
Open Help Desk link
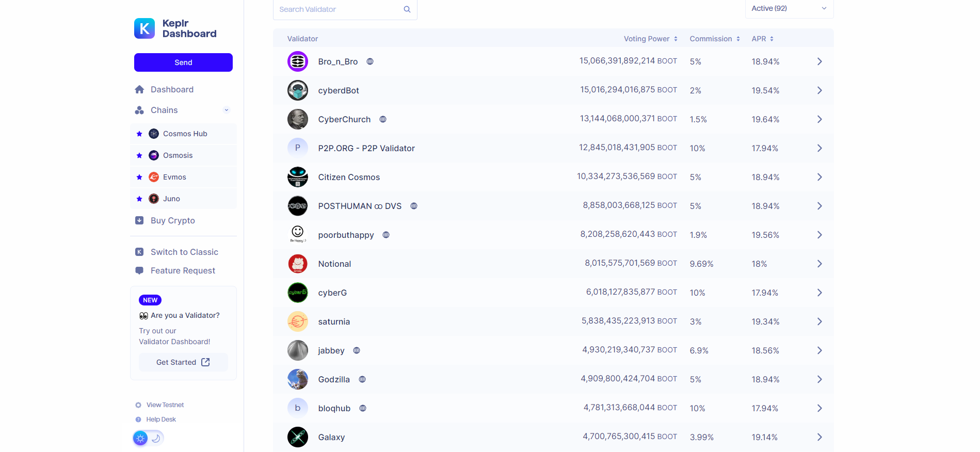coord(161,419)
